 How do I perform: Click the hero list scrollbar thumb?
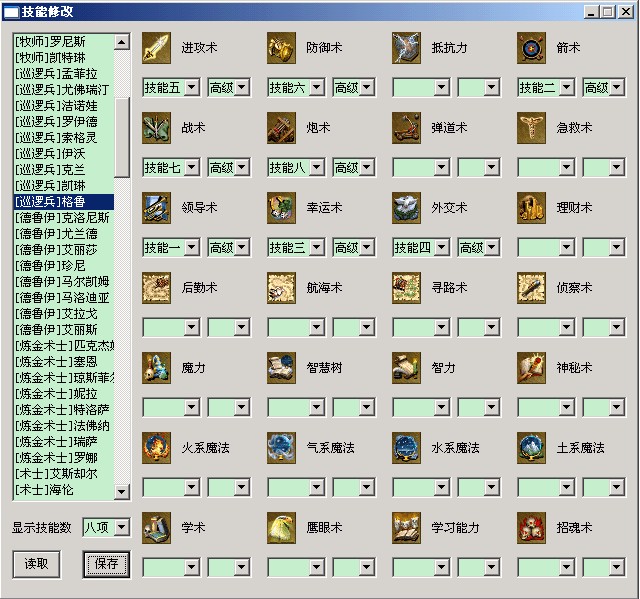pos(122,138)
